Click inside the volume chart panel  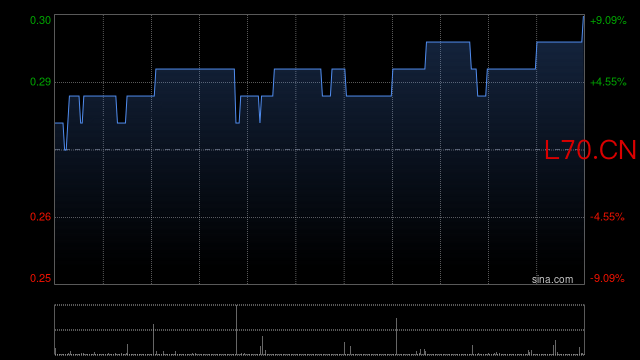tap(319, 330)
